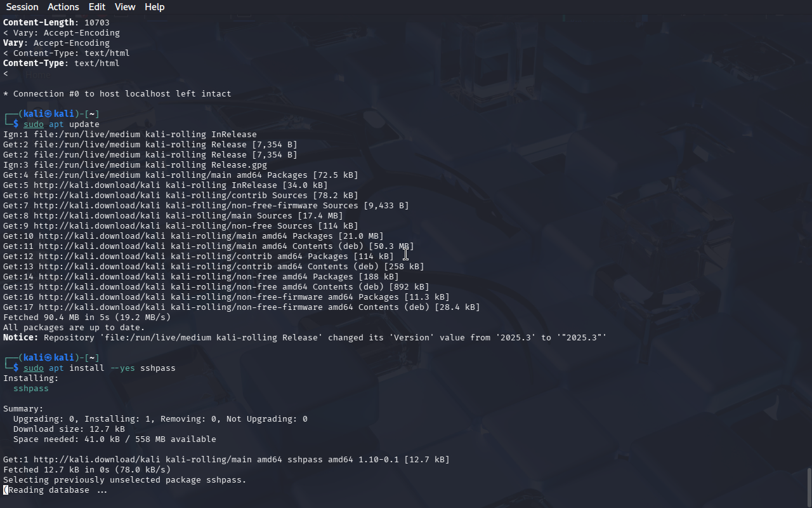Click the underlined sudo in the apt update command

tap(34, 124)
